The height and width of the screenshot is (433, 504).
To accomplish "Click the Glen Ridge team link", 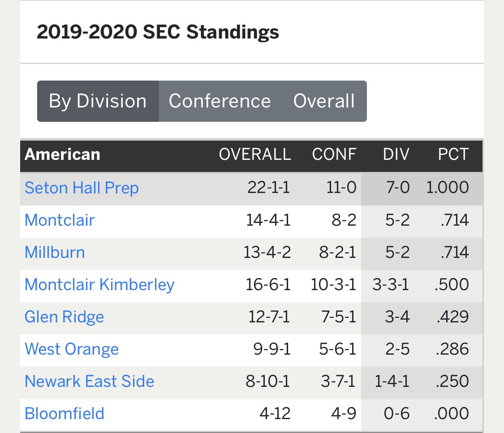I will tap(64, 317).
